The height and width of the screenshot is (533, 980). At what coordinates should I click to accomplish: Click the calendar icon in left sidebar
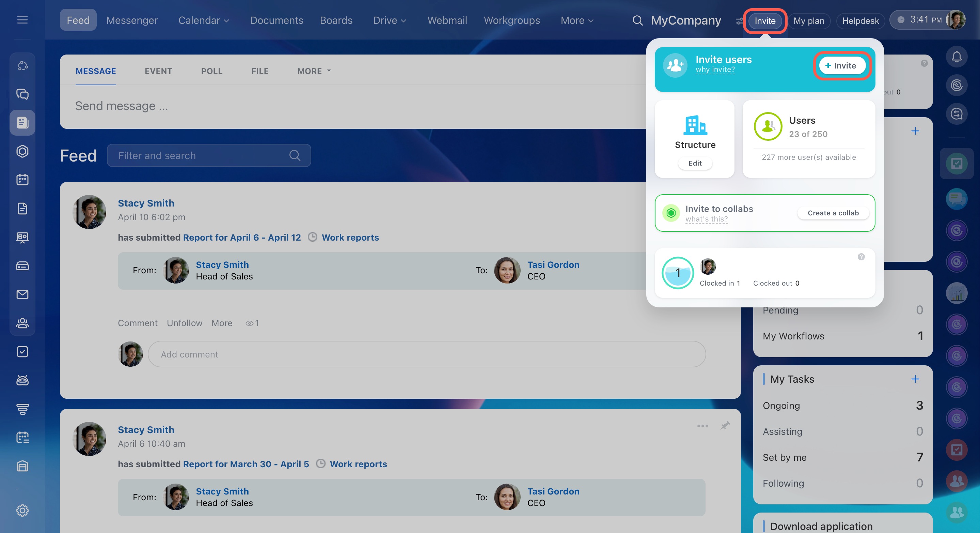pyautogui.click(x=22, y=179)
